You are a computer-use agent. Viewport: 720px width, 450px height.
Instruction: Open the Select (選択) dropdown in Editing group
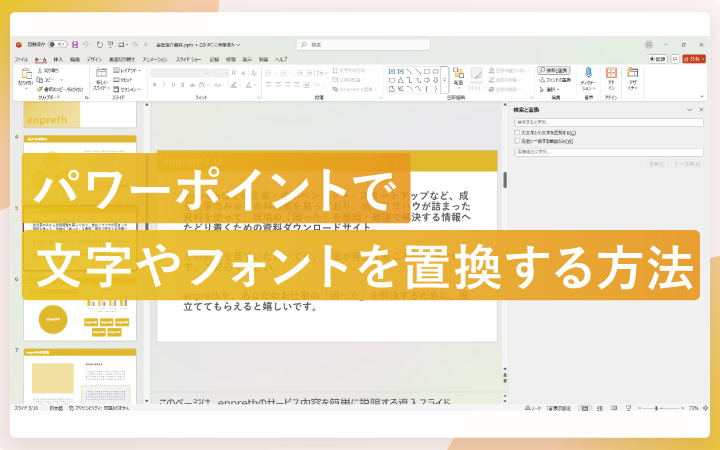[x=549, y=89]
